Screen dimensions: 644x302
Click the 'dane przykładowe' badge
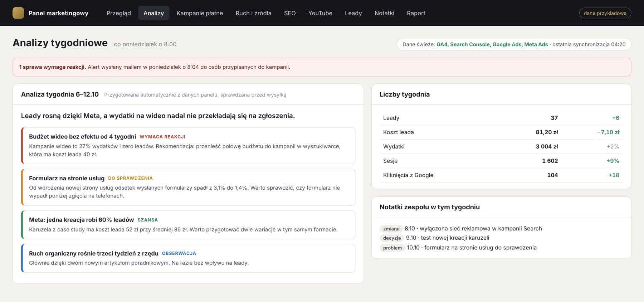pyautogui.click(x=605, y=13)
